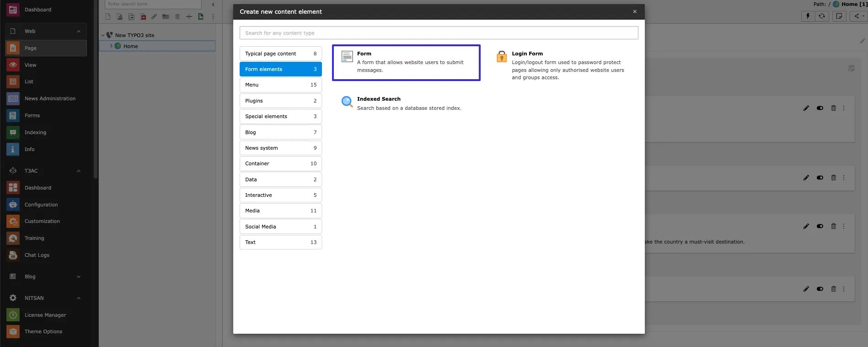Choose the Form content element

[x=406, y=62]
